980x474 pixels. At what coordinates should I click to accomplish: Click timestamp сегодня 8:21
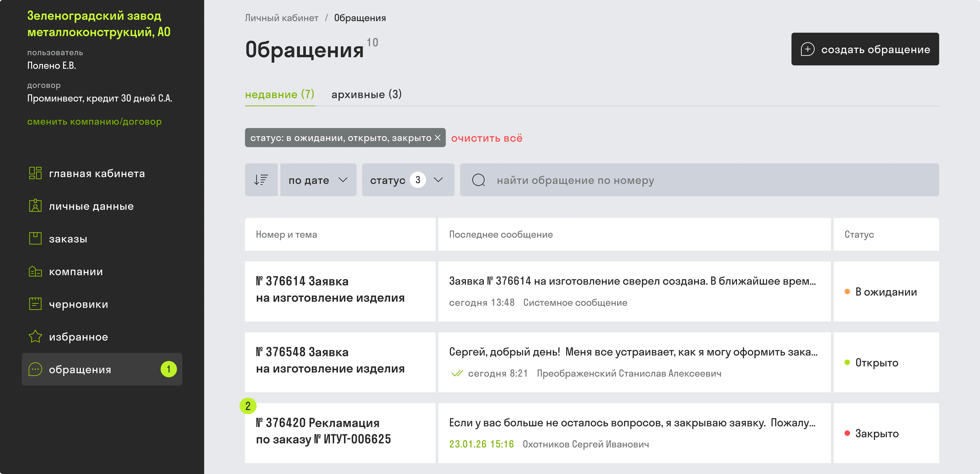pyautogui.click(x=498, y=374)
